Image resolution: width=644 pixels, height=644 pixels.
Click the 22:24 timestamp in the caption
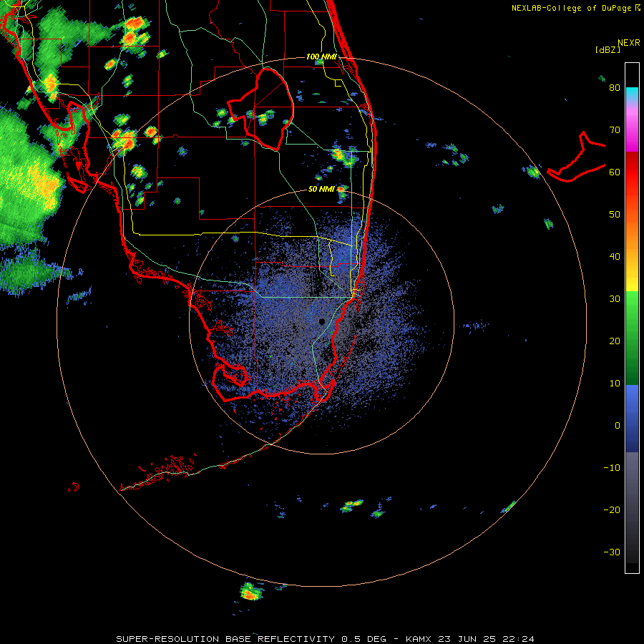[x=519, y=639]
